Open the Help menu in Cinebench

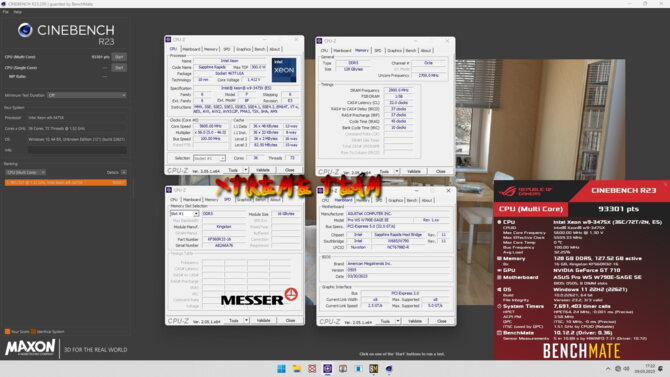18,12
